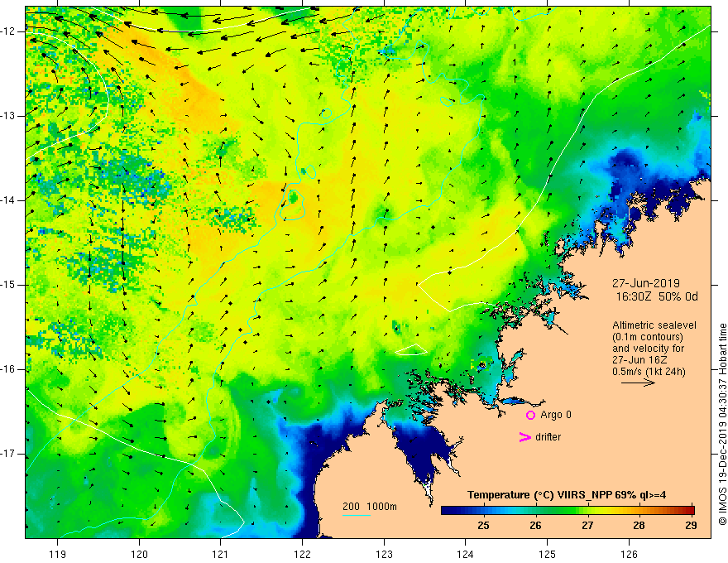Click the '27-Jun-2019' date text

pyautogui.click(x=646, y=283)
